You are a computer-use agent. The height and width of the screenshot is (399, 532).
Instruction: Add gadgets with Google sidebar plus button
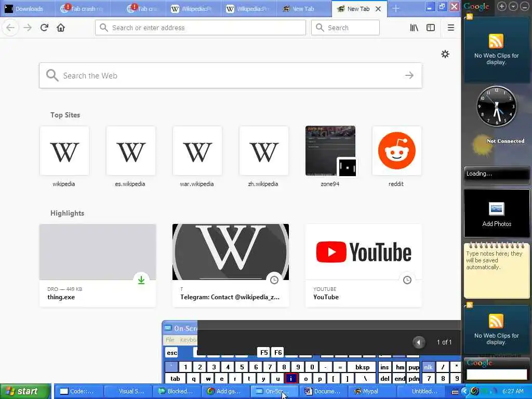[502, 6]
